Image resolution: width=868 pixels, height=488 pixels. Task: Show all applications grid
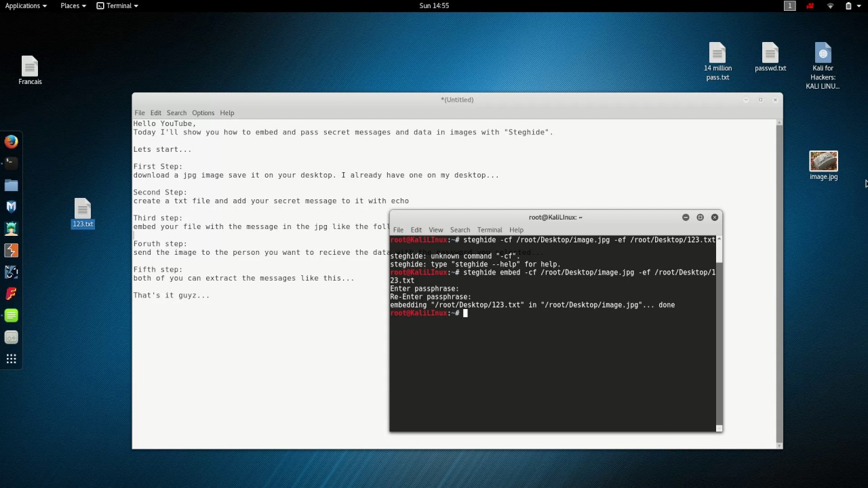point(11,359)
